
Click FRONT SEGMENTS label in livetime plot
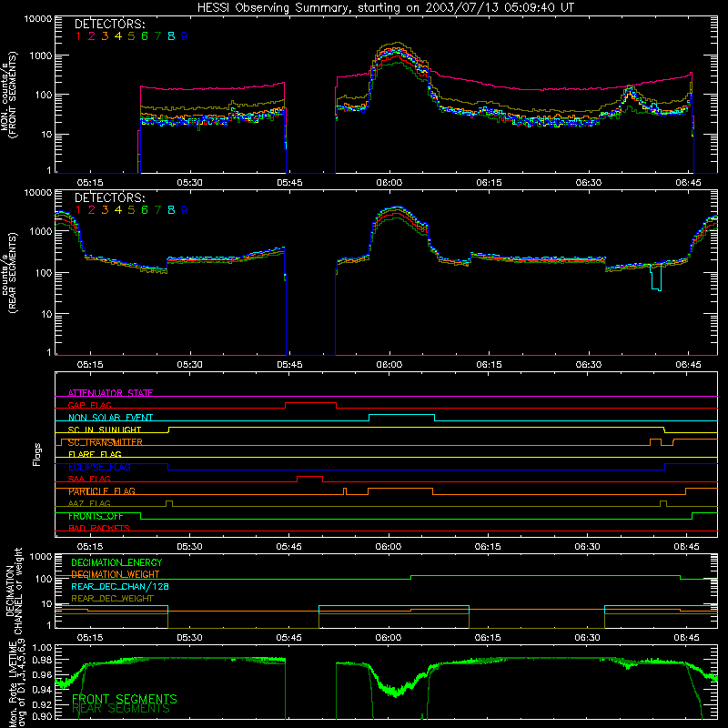click(125, 699)
